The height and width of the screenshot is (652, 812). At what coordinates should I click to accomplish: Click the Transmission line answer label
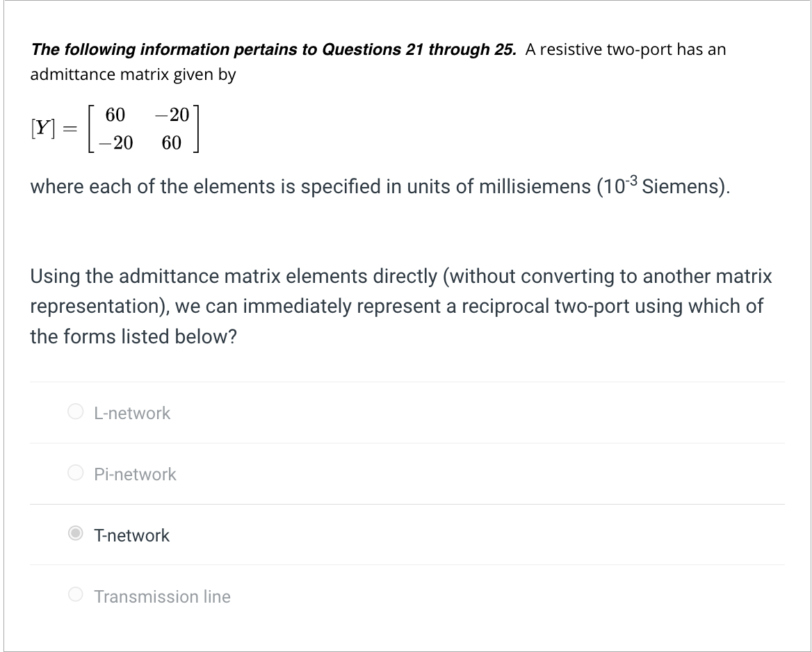pyautogui.click(x=163, y=596)
